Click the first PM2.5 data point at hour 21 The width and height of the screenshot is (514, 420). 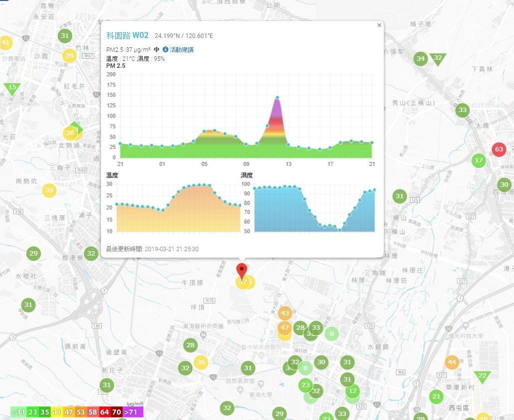[x=120, y=143]
